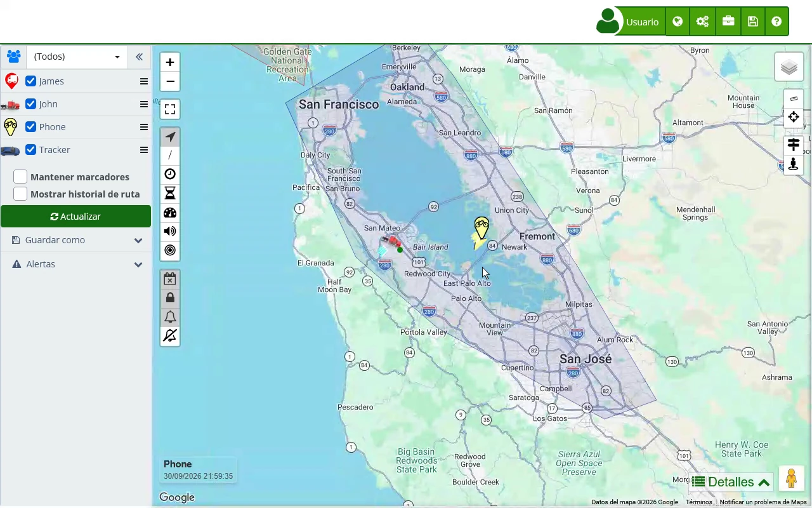The image size is (812, 508).
Task: Expand the Guardar como section
Action: [76, 240]
